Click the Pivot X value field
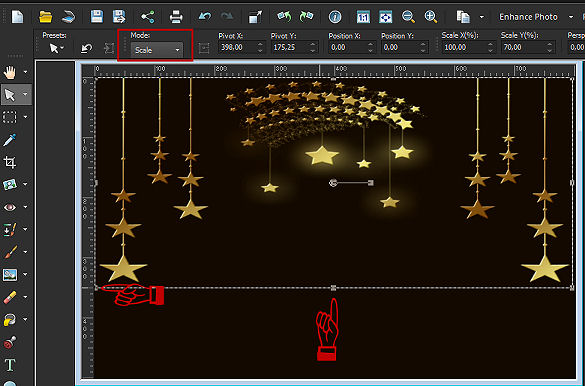The height and width of the screenshot is (386, 585). point(237,47)
